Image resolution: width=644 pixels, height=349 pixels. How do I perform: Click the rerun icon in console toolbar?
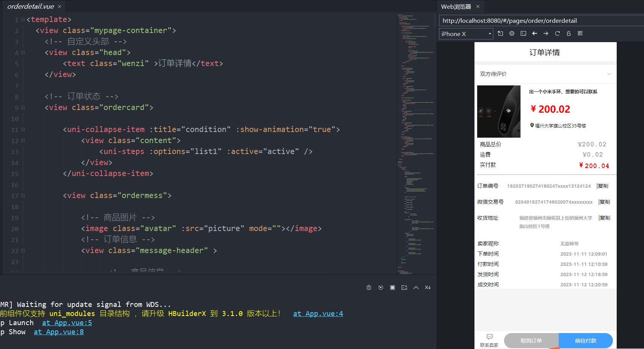(381, 288)
